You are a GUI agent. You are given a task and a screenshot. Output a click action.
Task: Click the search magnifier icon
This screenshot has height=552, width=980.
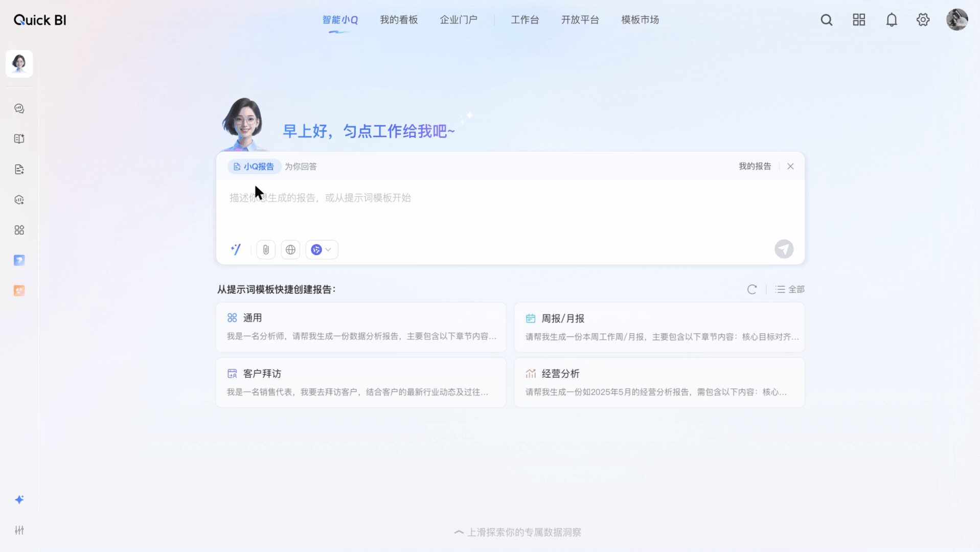827,20
